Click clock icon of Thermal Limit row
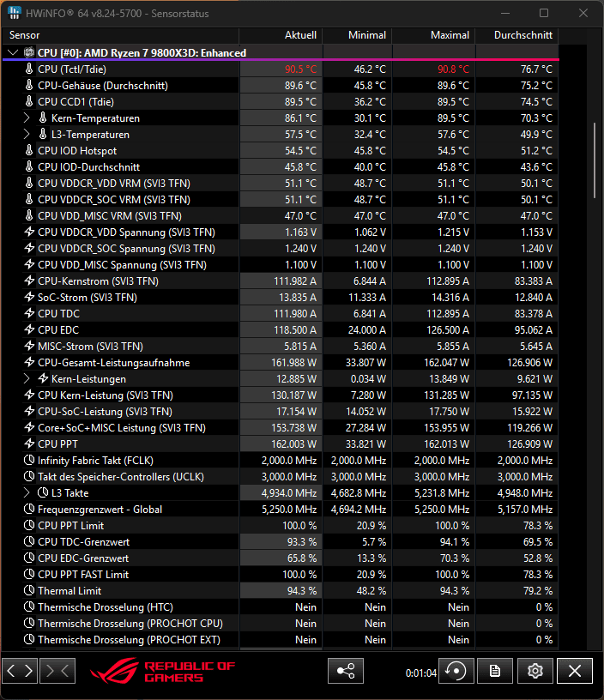This screenshot has height=700, width=604. 29,590
